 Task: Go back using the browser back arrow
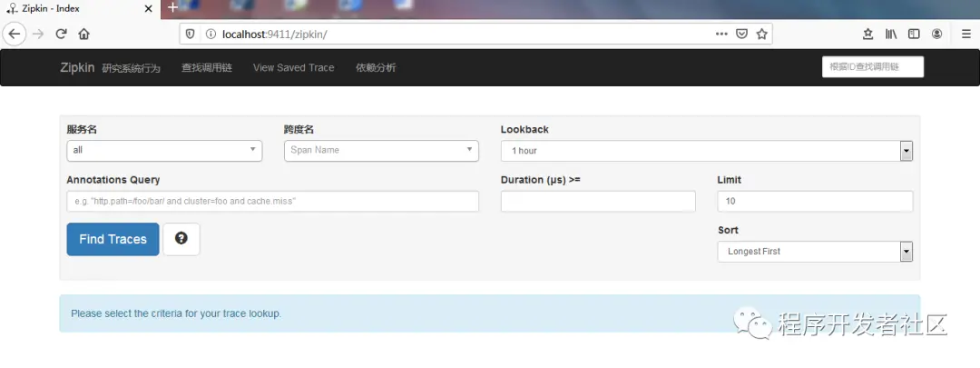[15, 34]
